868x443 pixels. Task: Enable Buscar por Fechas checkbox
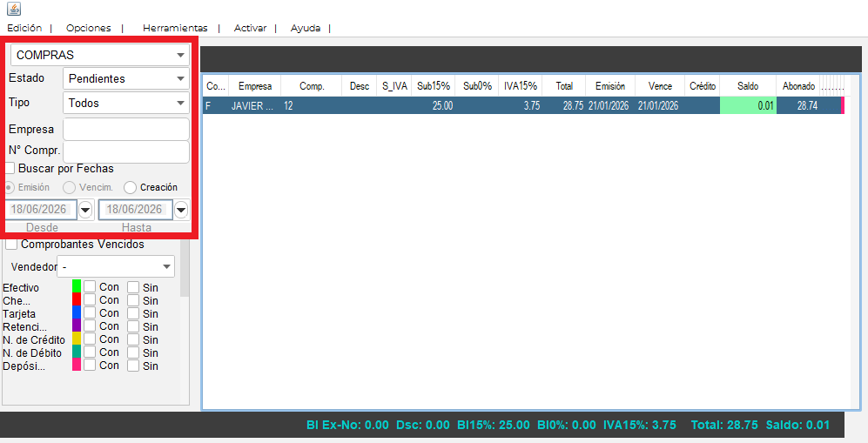[x=10, y=168]
